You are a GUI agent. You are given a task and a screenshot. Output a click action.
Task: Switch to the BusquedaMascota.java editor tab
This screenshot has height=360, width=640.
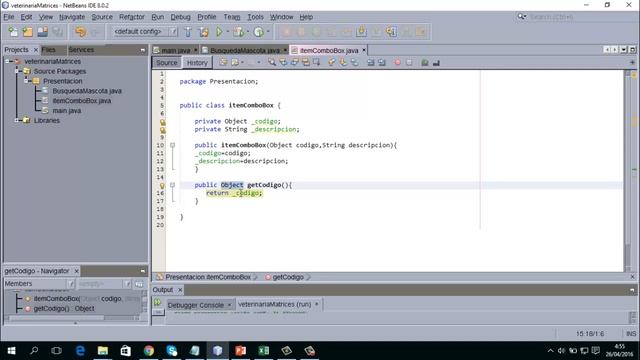tap(245, 50)
